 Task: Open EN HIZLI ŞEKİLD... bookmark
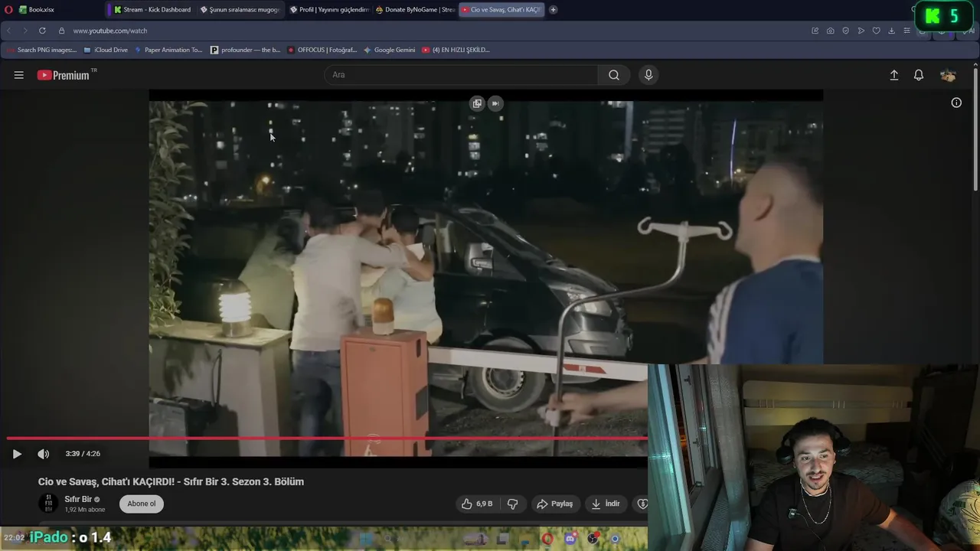pyautogui.click(x=456, y=50)
